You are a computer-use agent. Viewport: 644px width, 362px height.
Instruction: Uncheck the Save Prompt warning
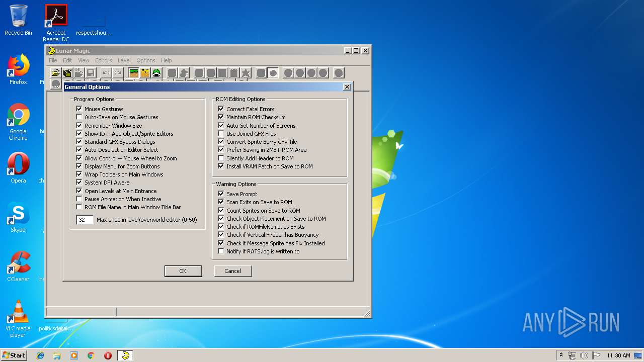[221, 194]
